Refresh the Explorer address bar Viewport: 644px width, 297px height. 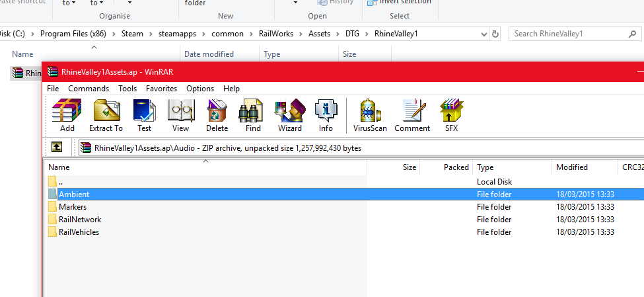click(495, 34)
